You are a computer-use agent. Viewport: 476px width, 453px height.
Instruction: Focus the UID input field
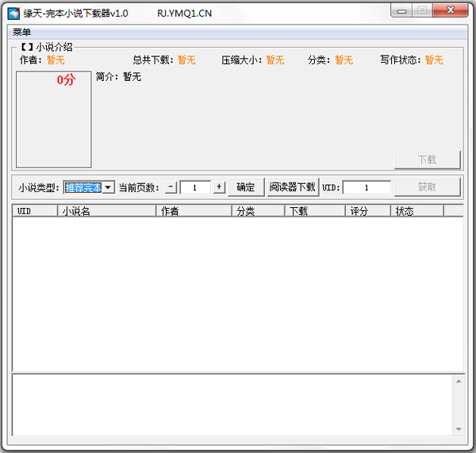point(367,187)
